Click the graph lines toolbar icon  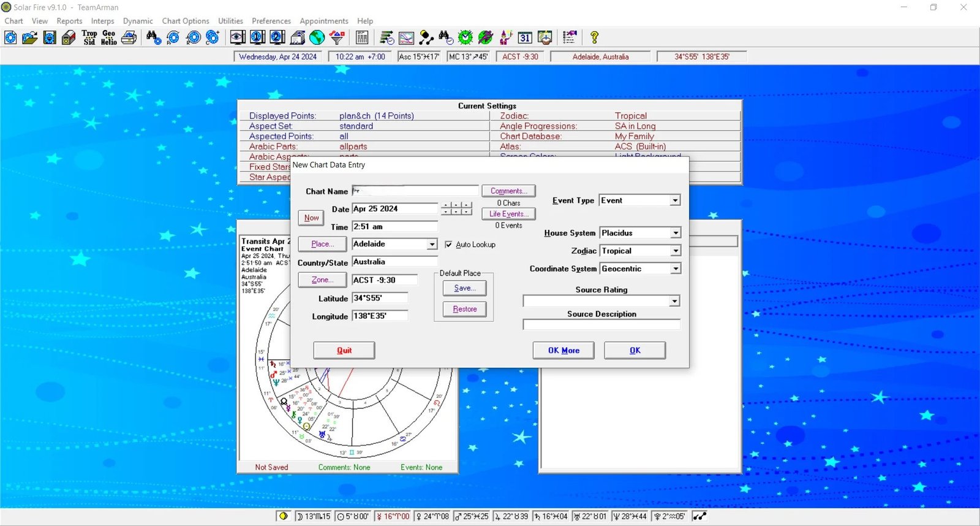tap(406, 38)
